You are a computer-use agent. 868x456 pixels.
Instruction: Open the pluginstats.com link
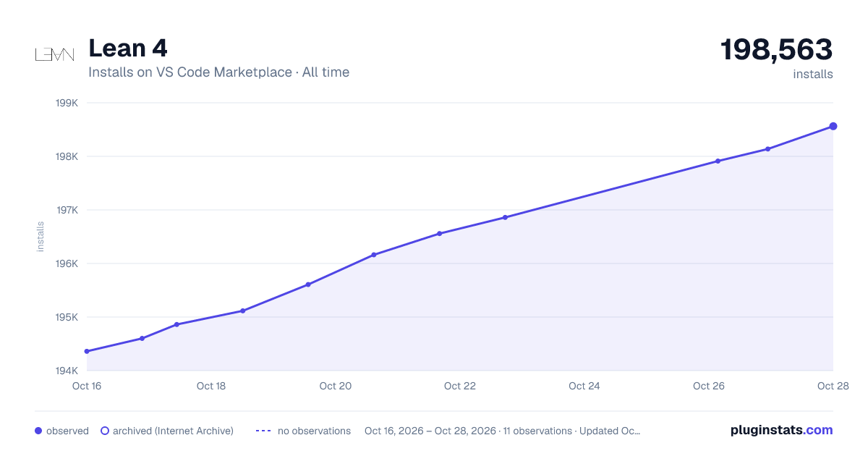click(782, 430)
